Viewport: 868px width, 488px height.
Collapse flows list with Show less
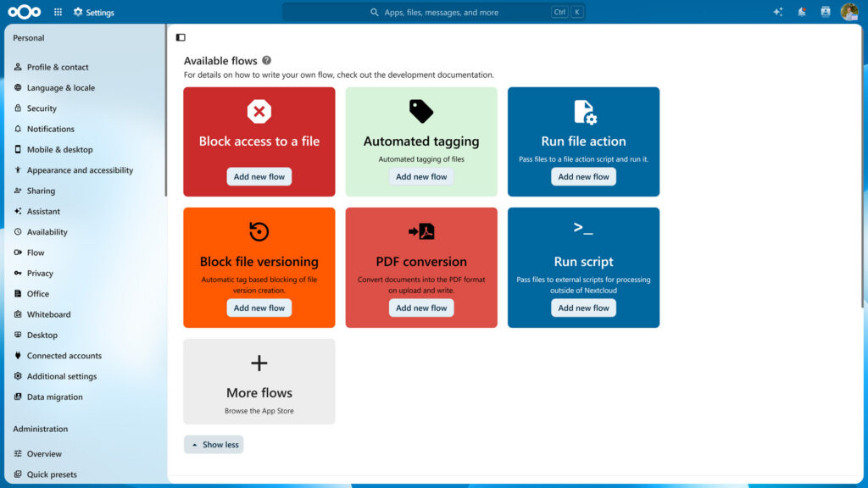coord(214,444)
